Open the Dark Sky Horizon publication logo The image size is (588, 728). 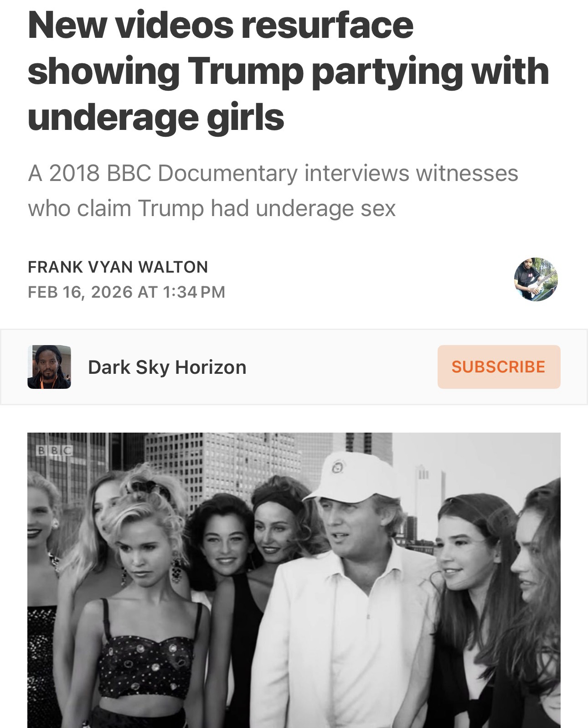(49, 367)
